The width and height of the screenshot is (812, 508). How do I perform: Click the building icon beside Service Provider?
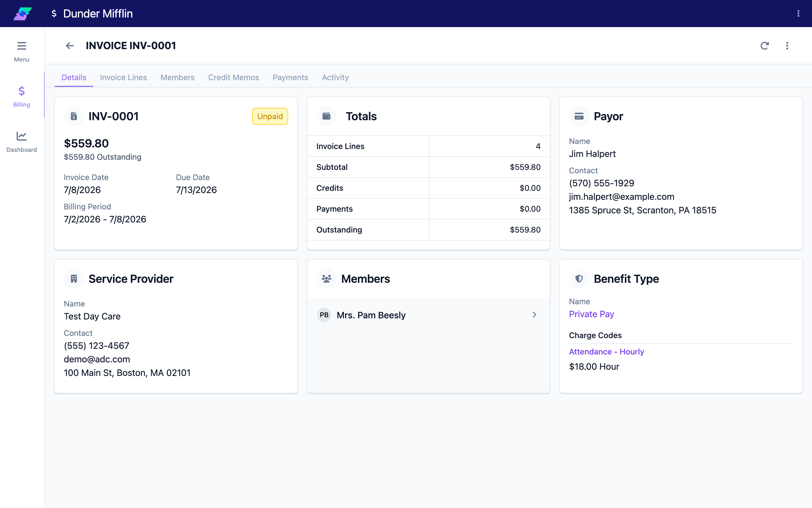click(x=74, y=279)
